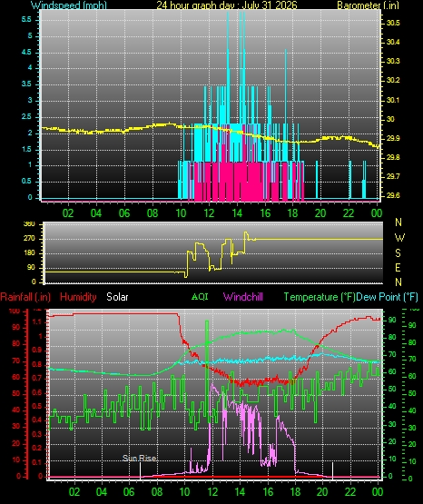The width and height of the screenshot is (423, 504).
Task: Click the 180 value on the wind direction axis
Action: [x=29, y=253]
